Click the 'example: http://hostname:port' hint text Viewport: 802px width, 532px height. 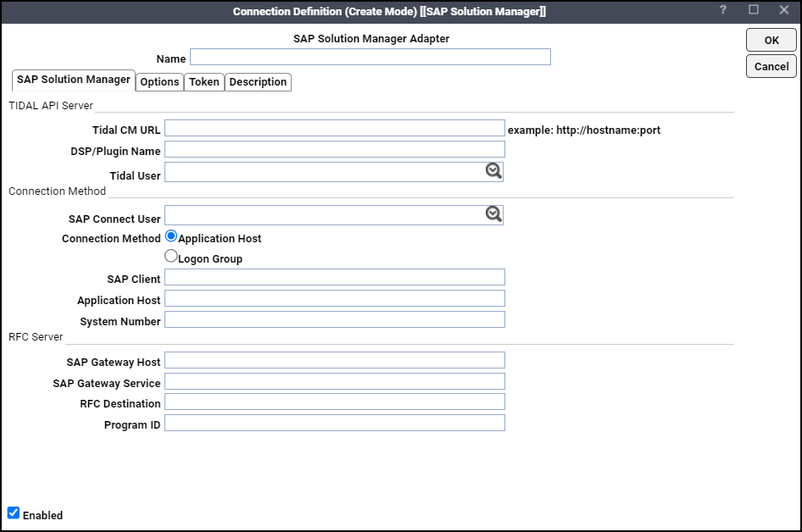[x=584, y=130]
